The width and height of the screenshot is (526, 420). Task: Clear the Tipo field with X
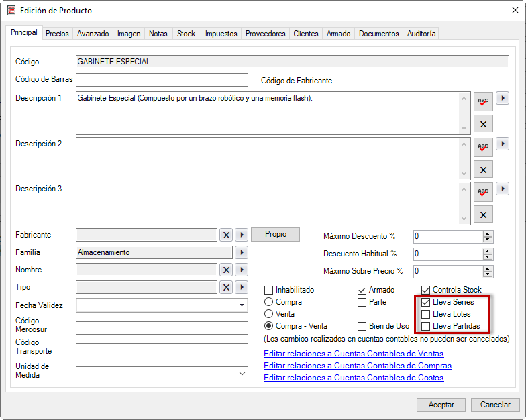point(227,287)
